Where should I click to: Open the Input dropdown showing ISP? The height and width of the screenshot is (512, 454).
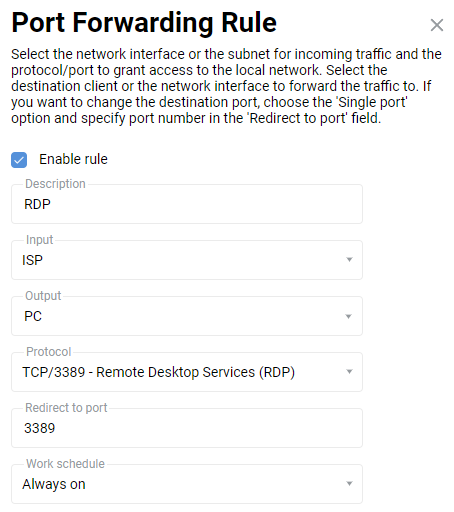(187, 260)
